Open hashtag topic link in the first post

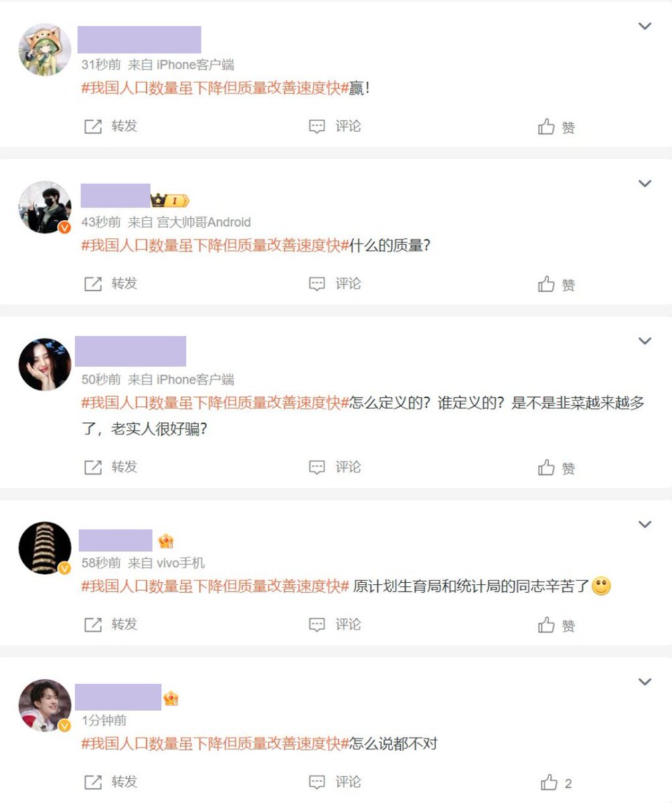click(x=216, y=88)
